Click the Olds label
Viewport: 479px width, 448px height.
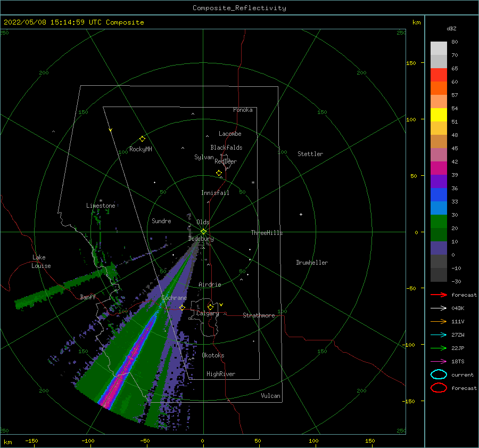[203, 222]
